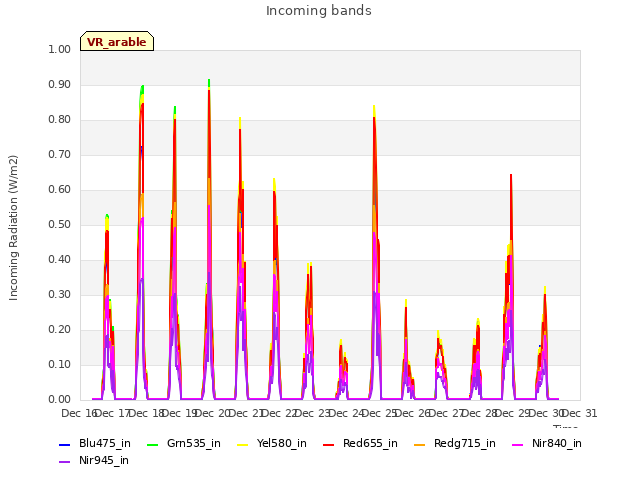The image size is (640, 480).
Task: Click the 0.70 y-axis tick label
Action: tap(60, 155)
